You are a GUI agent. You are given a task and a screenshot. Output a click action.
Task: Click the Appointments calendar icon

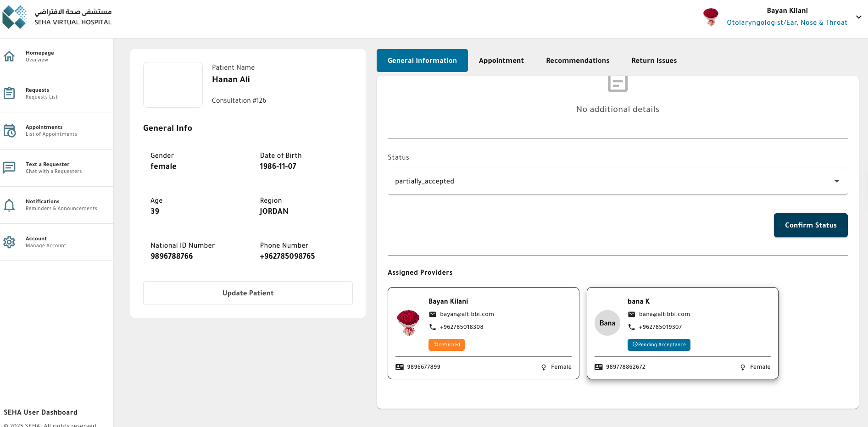point(9,131)
